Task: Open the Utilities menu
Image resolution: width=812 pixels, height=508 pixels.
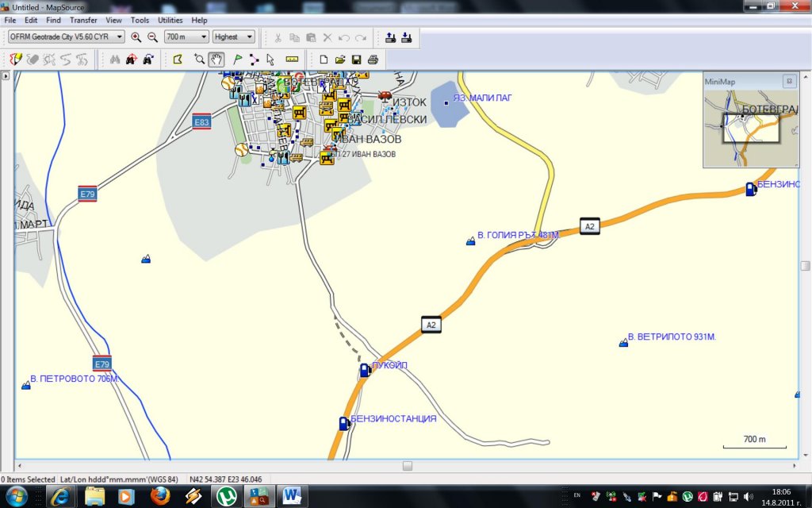Action: tap(170, 20)
